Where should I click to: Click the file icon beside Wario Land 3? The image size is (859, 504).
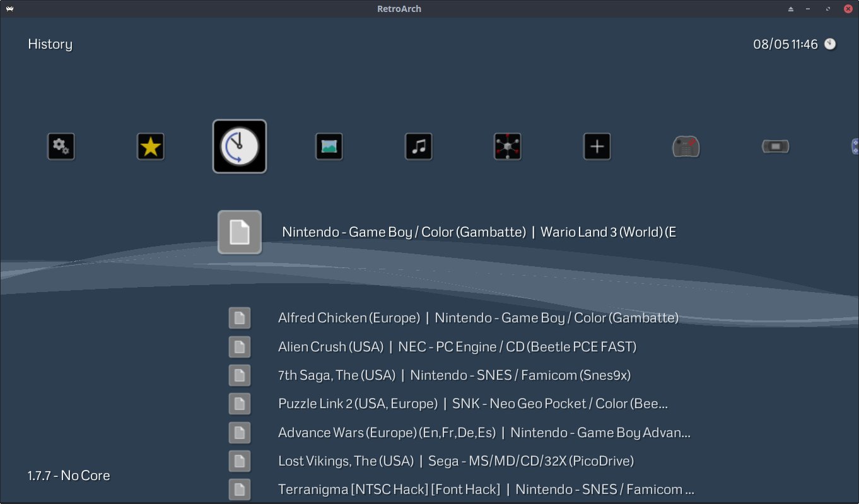coord(240,232)
